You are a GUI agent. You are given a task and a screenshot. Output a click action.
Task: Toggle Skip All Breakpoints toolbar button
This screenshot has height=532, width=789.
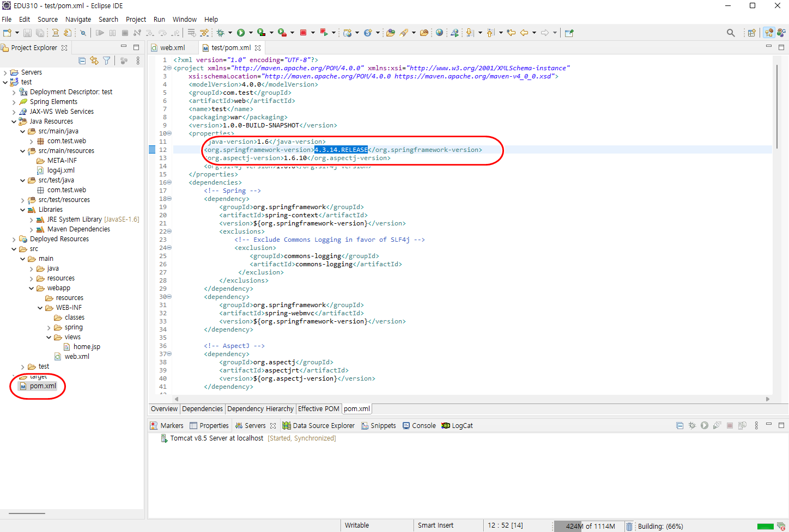tap(83, 33)
